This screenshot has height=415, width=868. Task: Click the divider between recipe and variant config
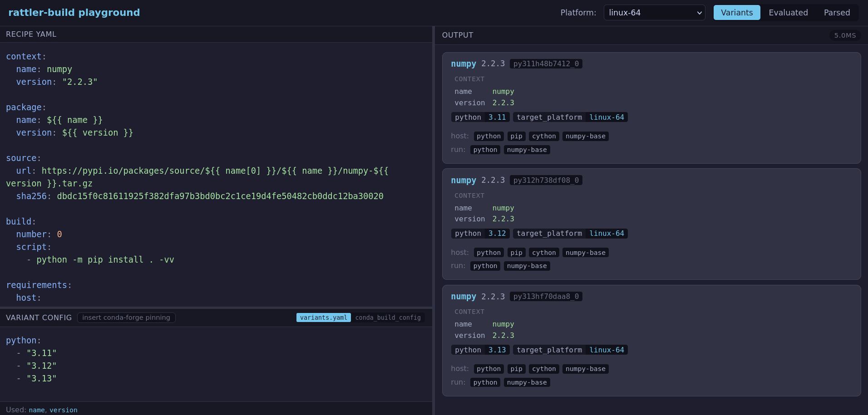click(x=216, y=308)
